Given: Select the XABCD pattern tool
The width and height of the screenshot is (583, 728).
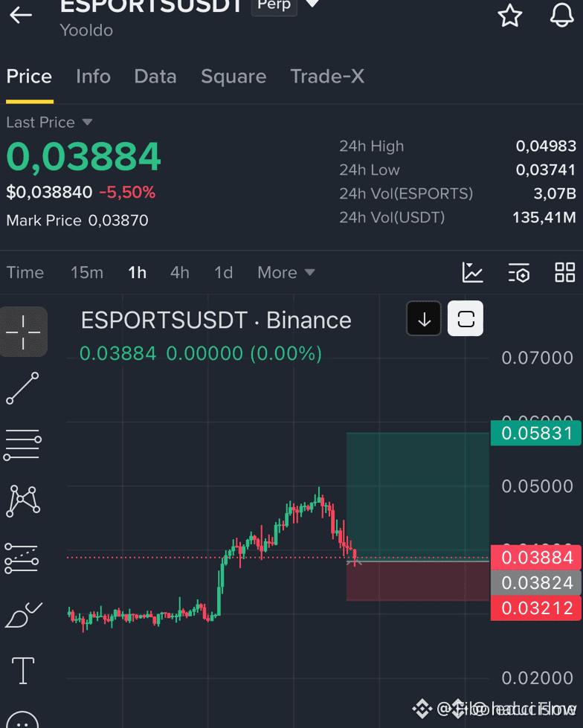Looking at the screenshot, I should click(23, 501).
